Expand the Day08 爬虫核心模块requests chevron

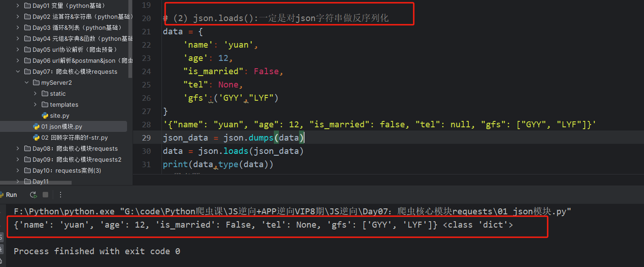(x=18, y=148)
